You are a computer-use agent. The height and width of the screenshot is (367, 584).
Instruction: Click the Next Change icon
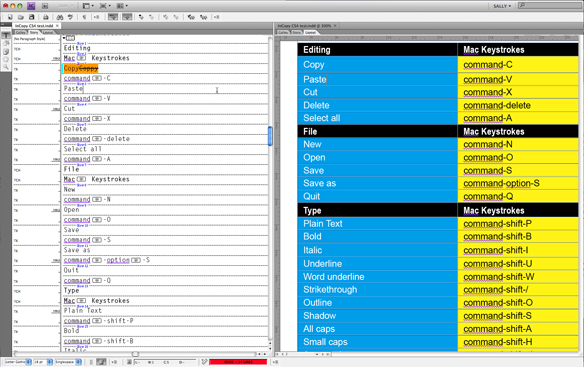coord(152,17)
